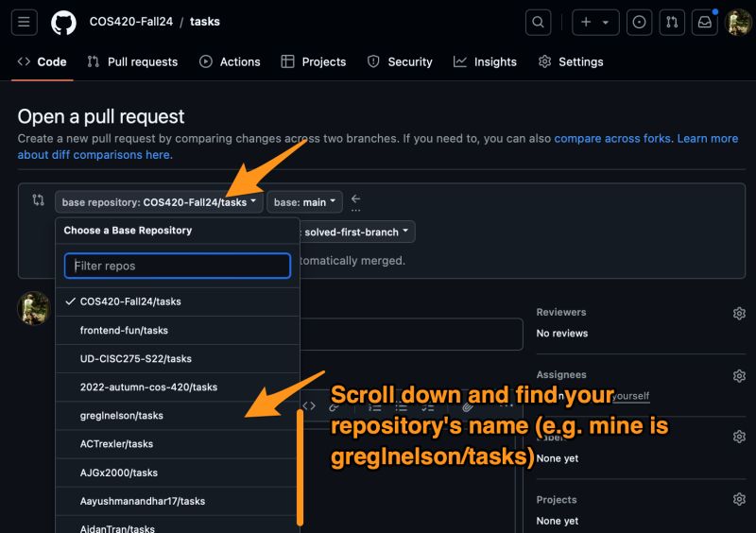The height and width of the screenshot is (533, 756).
Task: Click the plus create-new icon
Action: pos(586,22)
